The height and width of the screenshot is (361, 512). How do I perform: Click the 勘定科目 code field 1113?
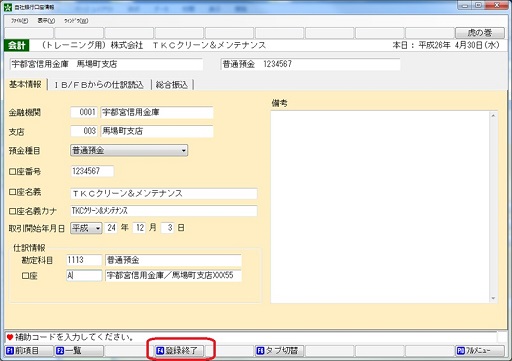pos(84,260)
